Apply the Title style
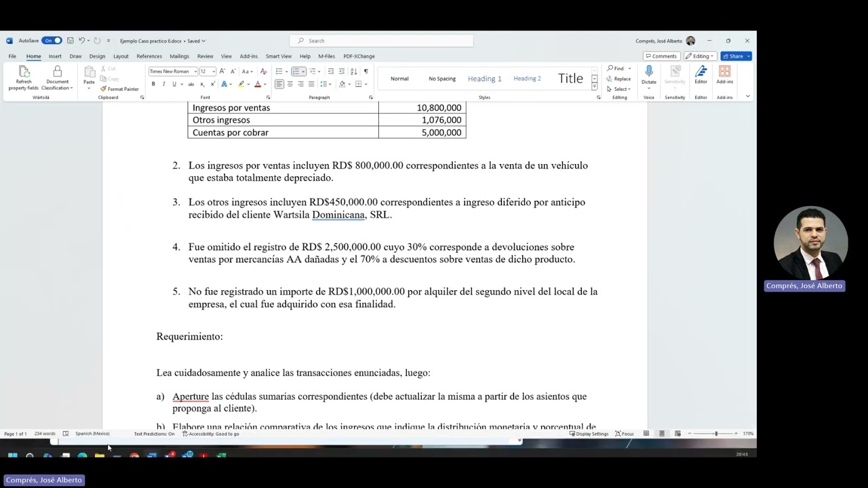This screenshot has width=868, height=488. click(570, 79)
